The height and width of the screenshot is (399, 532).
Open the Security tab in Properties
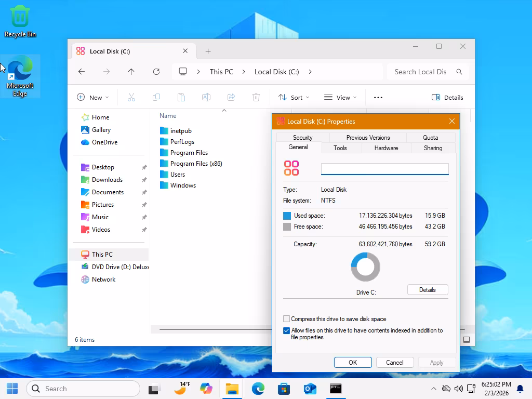(x=302, y=138)
